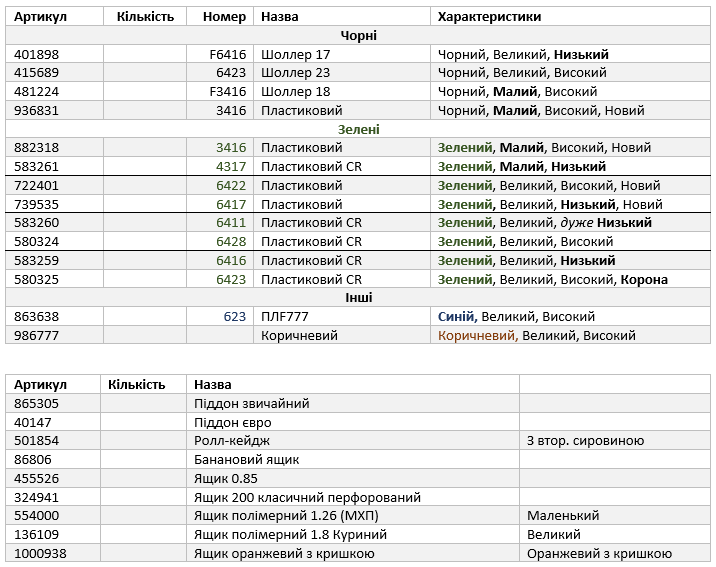The width and height of the screenshot is (716, 567).
Task: Click the Маленький note in the 554000 row
Action: [563, 515]
